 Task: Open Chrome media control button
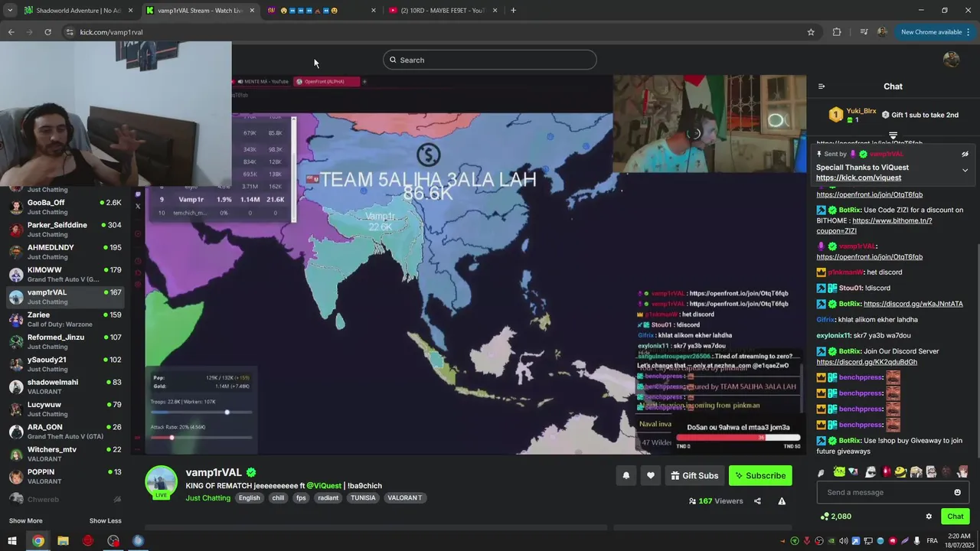coord(864,32)
